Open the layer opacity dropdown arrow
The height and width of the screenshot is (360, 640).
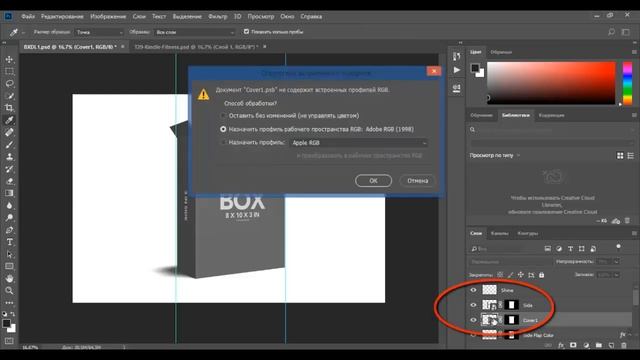[616, 262]
